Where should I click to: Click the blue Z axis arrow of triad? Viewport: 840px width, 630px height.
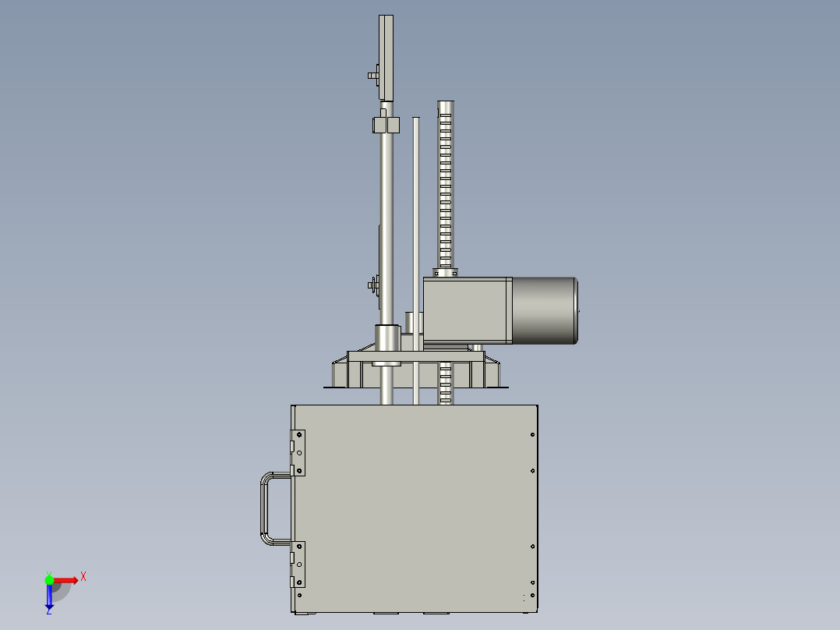coord(49,596)
